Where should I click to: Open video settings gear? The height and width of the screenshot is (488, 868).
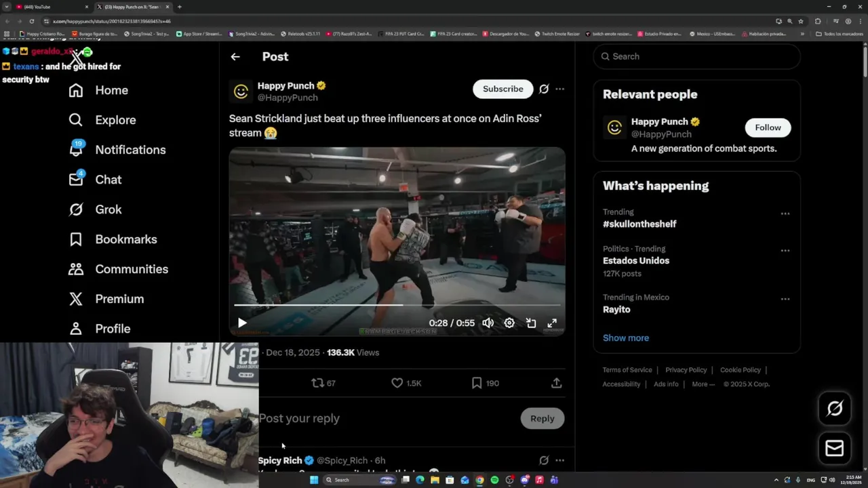(509, 323)
